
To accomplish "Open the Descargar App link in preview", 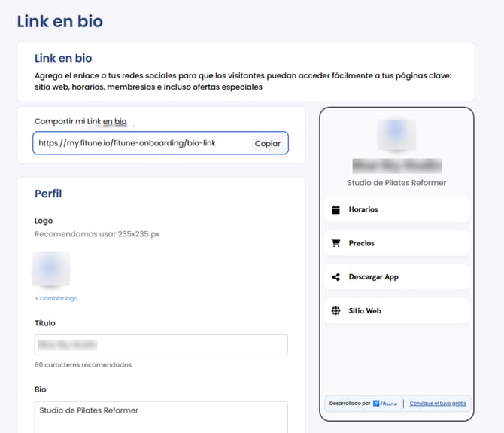I will [x=396, y=277].
